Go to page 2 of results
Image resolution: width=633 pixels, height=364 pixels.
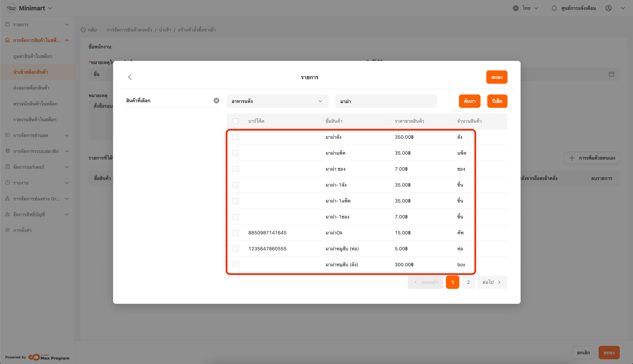(468, 282)
